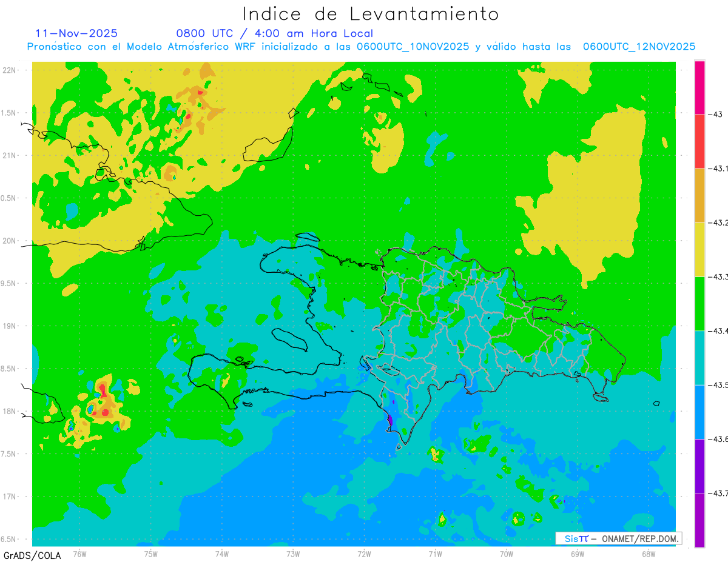
Task: Click the title "Indice de Levantamiento"
Action: [x=371, y=13]
